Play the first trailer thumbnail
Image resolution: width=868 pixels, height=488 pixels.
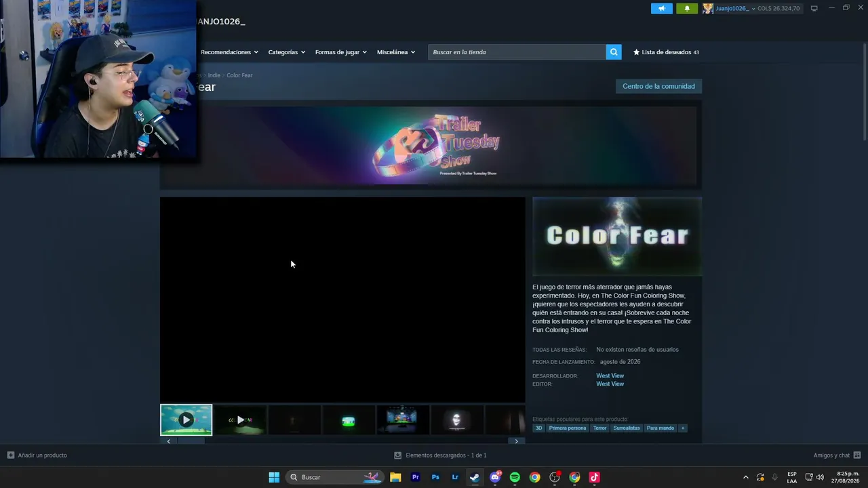point(186,420)
